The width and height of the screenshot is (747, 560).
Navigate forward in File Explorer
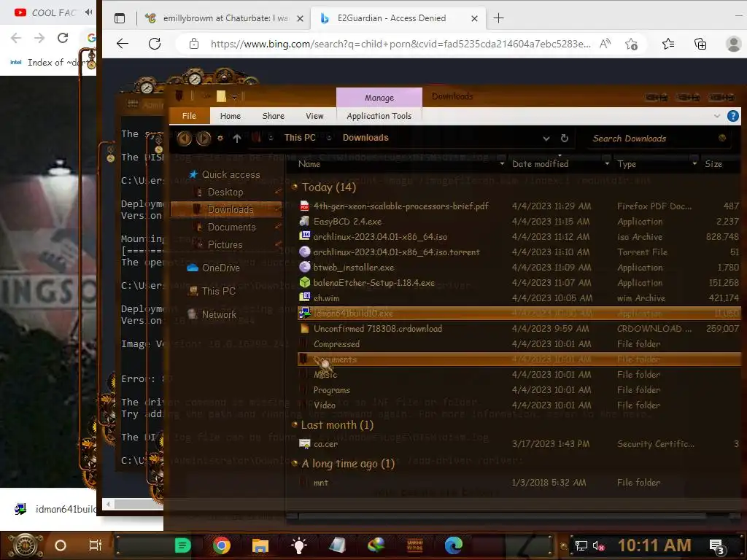coord(204,138)
